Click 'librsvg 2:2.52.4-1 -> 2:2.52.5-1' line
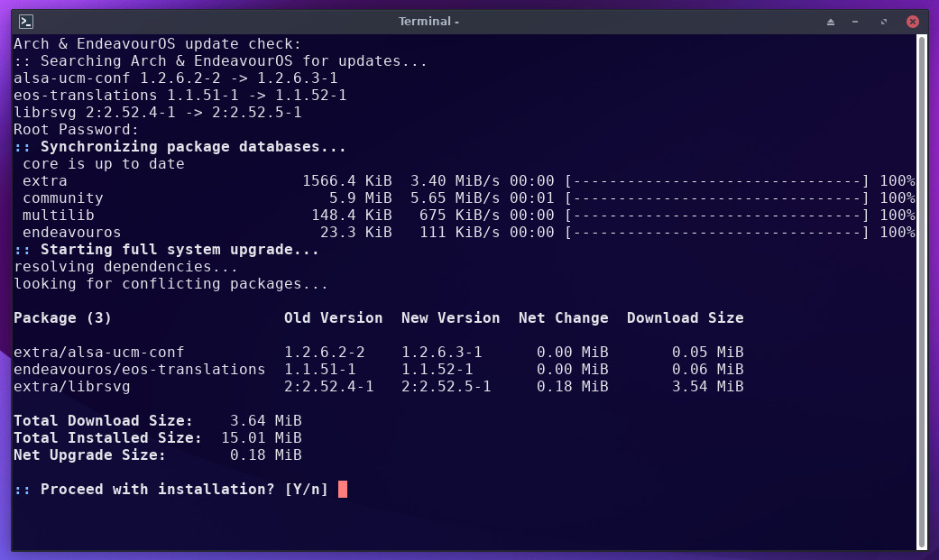Screen dimensions: 939x560 [158, 113]
